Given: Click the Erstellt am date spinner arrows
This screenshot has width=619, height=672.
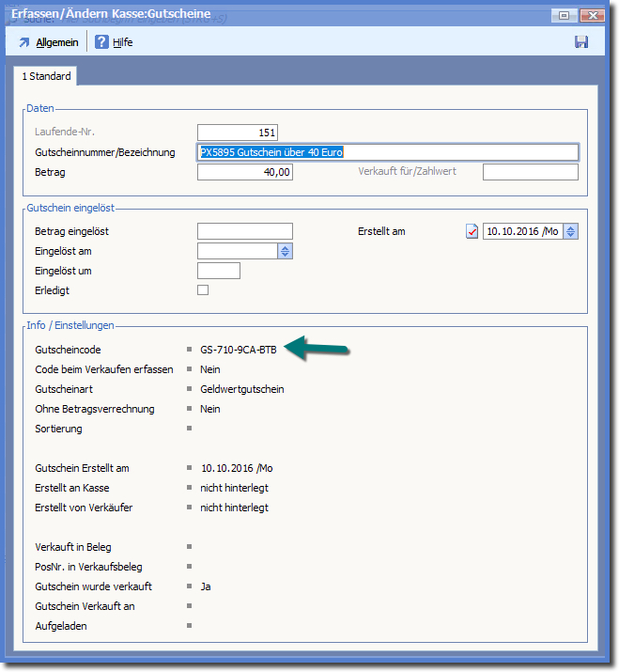Looking at the screenshot, I should pos(571,231).
